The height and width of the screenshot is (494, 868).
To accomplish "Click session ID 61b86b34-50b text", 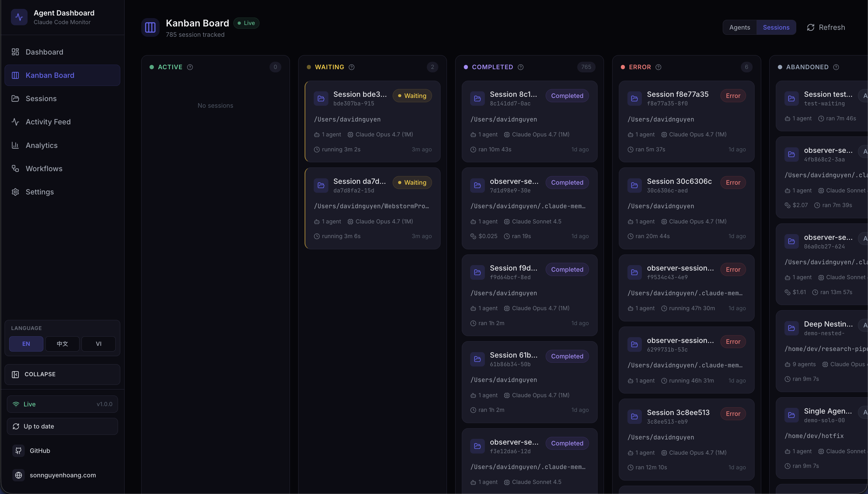I will coord(510,364).
